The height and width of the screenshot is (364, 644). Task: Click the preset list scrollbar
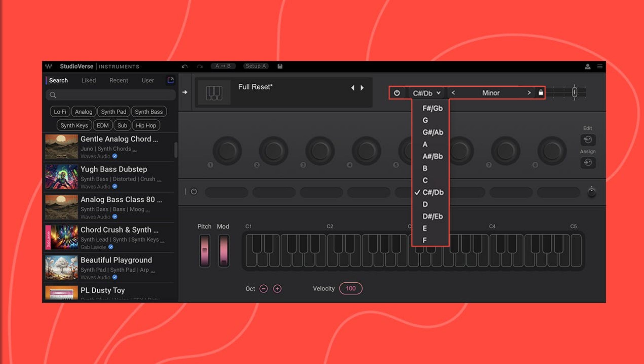pos(176,150)
